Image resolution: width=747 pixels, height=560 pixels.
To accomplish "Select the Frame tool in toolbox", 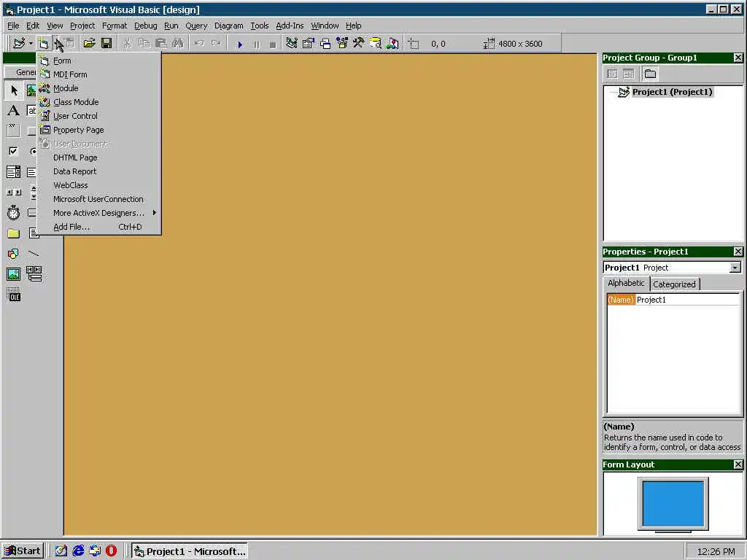I will [13, 131].
